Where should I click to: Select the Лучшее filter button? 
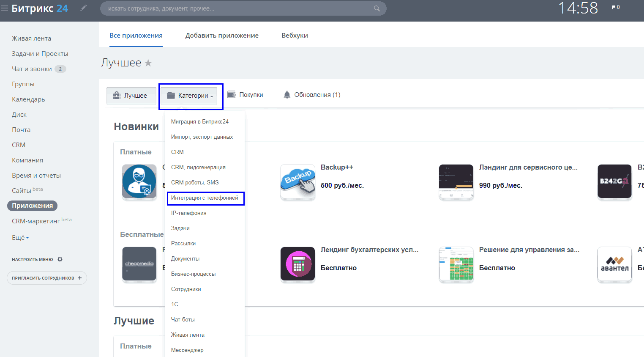[x=131, y=96]
